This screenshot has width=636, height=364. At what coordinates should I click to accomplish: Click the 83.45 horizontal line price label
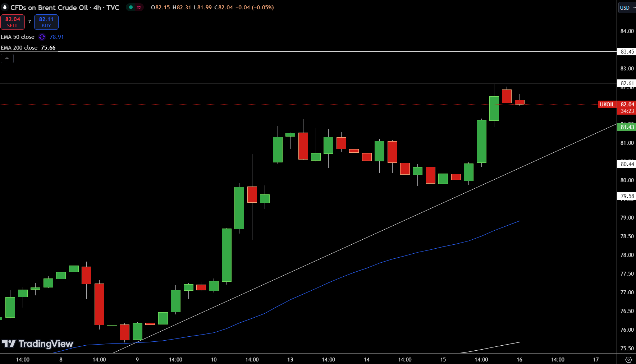click(627, 52)
